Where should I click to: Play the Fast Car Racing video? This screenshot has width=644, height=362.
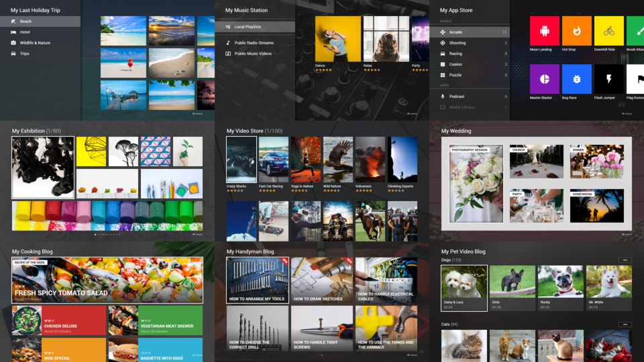[274, 160]
